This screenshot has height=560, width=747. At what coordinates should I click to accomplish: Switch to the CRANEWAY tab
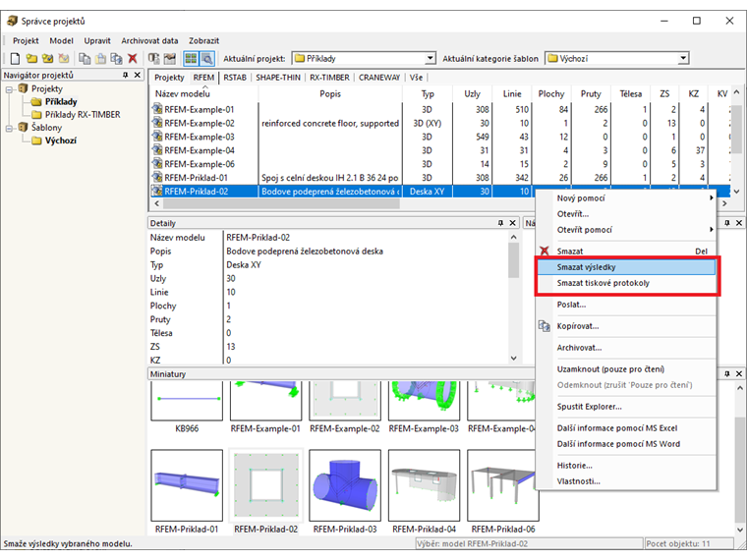click(379, 78)
